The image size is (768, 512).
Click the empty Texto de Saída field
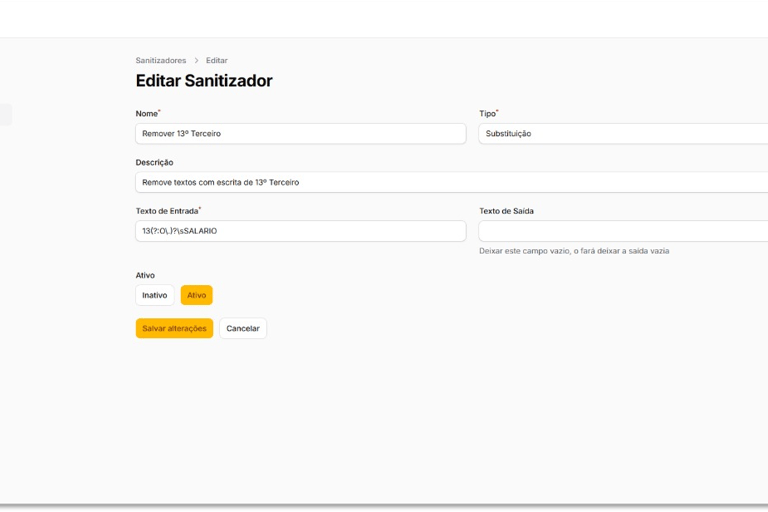coord(623,231)
